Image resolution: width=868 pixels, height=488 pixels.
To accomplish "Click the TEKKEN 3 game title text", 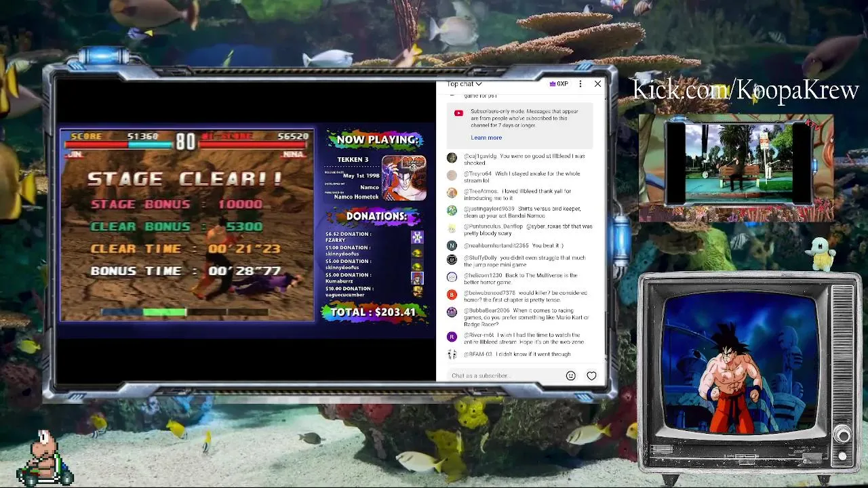I will (x=353, y=160).
